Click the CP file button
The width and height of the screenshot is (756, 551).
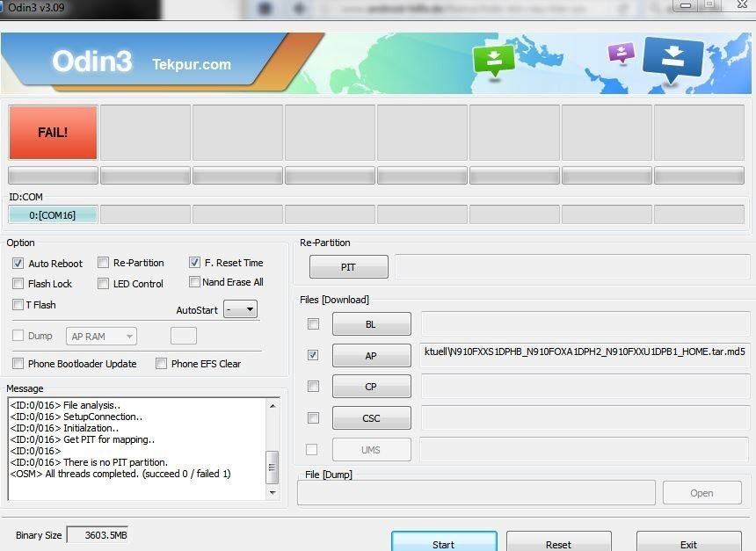(x=371, y=387)
